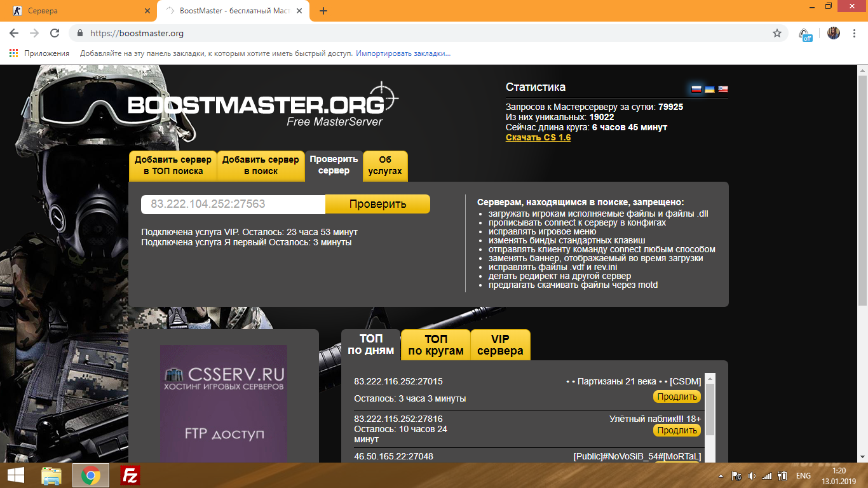Switch site language to Russian flag
The image size is (868, 488).
tap(696, 89)
